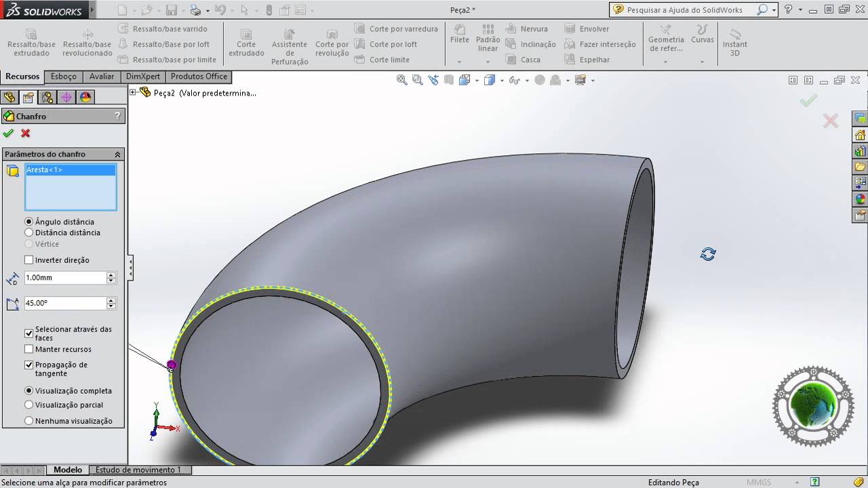The width and height of the screenshot is (868, 488).
Task: Click the Ressalto/base extrudado tool
Action: [x=32, y=43]
